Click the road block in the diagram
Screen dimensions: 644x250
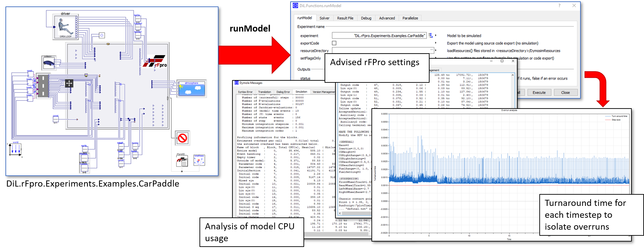pos(43,86)
